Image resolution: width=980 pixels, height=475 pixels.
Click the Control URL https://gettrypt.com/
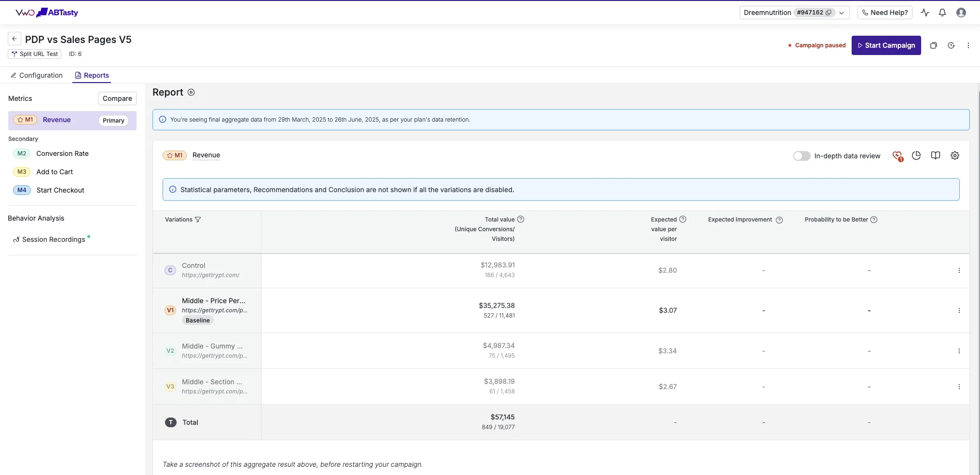(x=210, y=275)
